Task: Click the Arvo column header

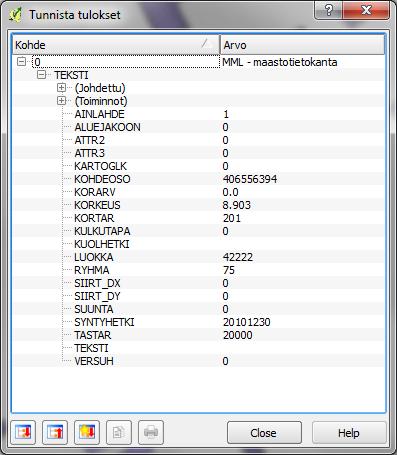Action: coord(302,45)
